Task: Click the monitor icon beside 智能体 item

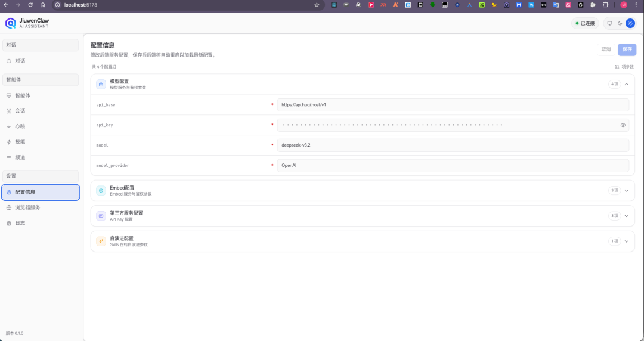Action: point(9,96)
